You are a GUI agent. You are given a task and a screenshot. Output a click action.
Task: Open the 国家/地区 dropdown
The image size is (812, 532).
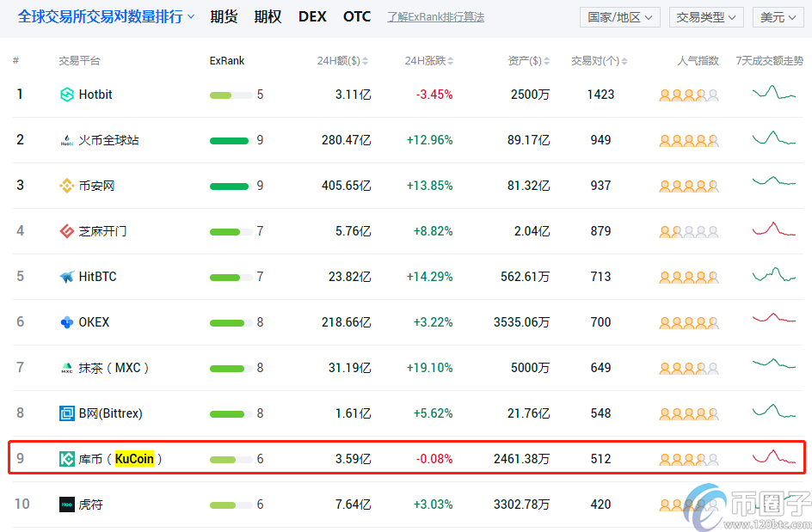tap(619, 17)
